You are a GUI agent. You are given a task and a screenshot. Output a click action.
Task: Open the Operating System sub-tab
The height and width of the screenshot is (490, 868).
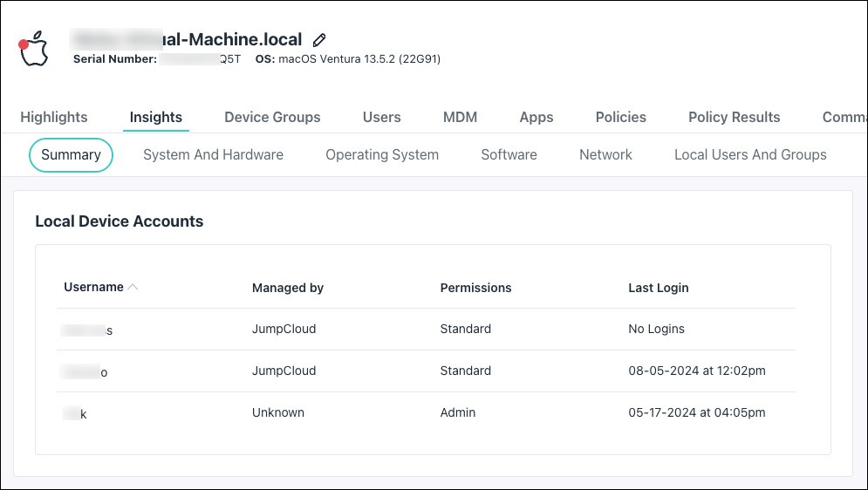(382, 154)
